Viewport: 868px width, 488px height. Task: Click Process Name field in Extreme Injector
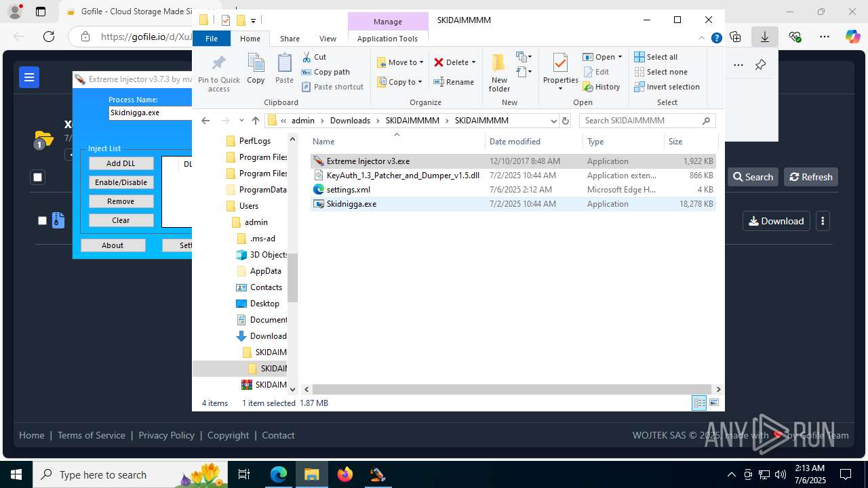[x=150, y=113]
